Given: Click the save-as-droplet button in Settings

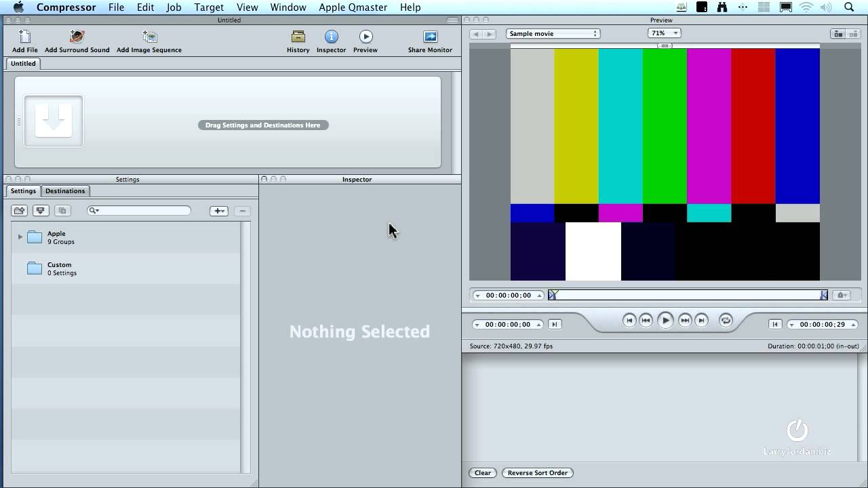Looking at the screenshot, I should [41, 211].
